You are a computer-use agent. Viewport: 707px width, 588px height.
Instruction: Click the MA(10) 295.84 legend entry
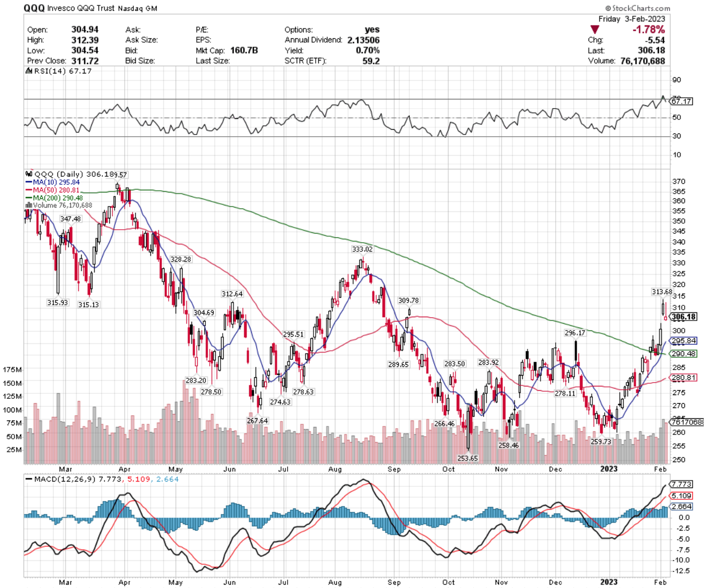(53, 182)
